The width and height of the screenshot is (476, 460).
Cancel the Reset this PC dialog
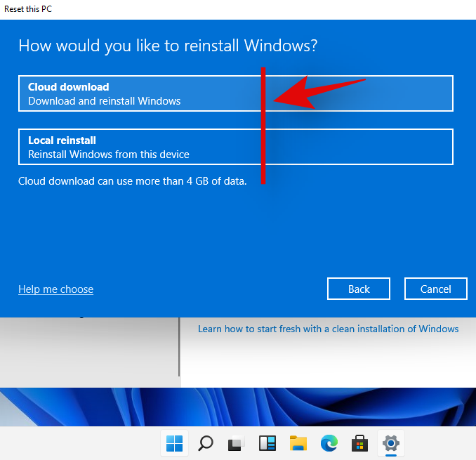pyautogui.click(x=435, y=289)
